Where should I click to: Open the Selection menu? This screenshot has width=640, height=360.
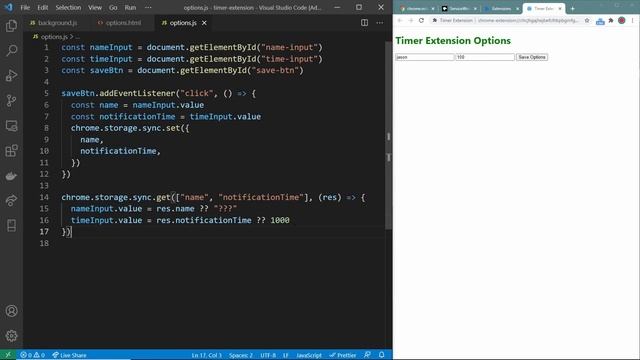68,7
